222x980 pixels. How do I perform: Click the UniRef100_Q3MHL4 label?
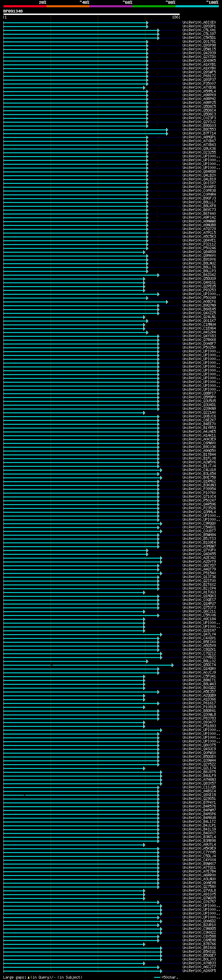(x=199, y=512)
